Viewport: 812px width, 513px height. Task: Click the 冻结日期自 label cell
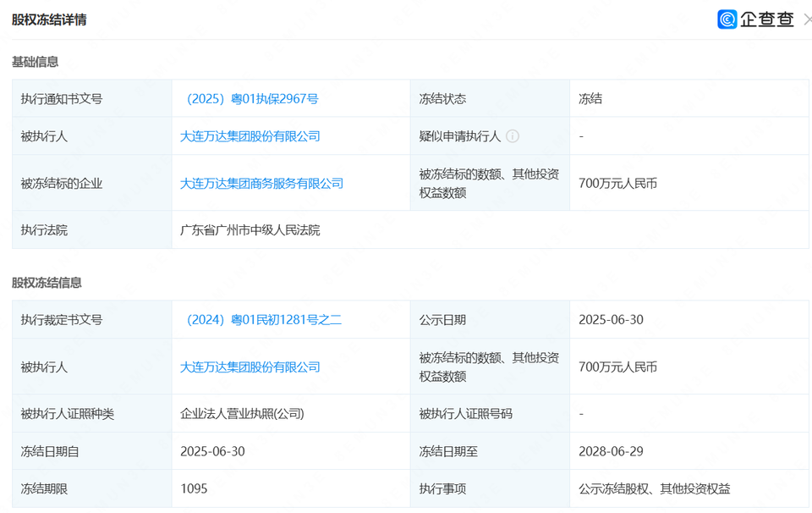click(x=92, y=451)
